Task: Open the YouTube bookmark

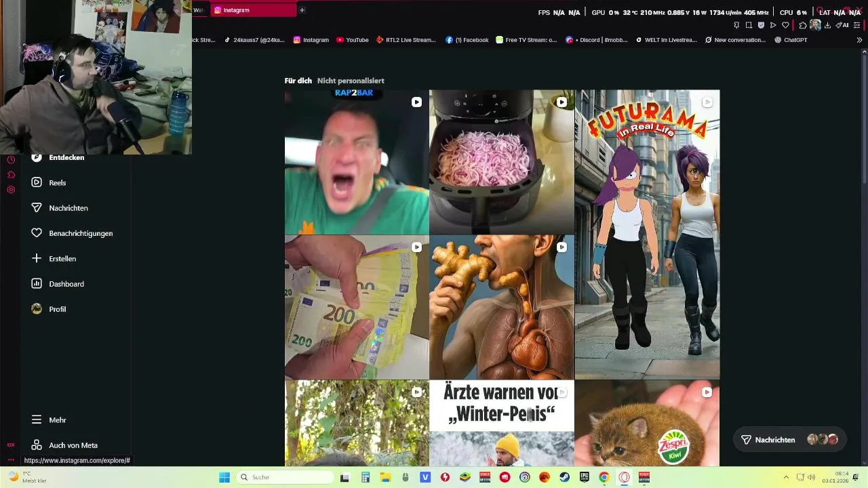Action: [353, 40]
